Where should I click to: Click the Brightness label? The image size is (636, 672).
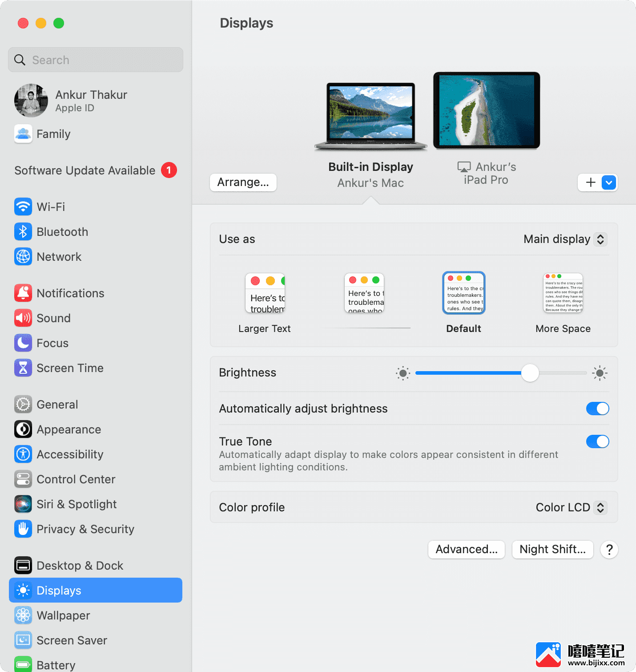point(248,372)
